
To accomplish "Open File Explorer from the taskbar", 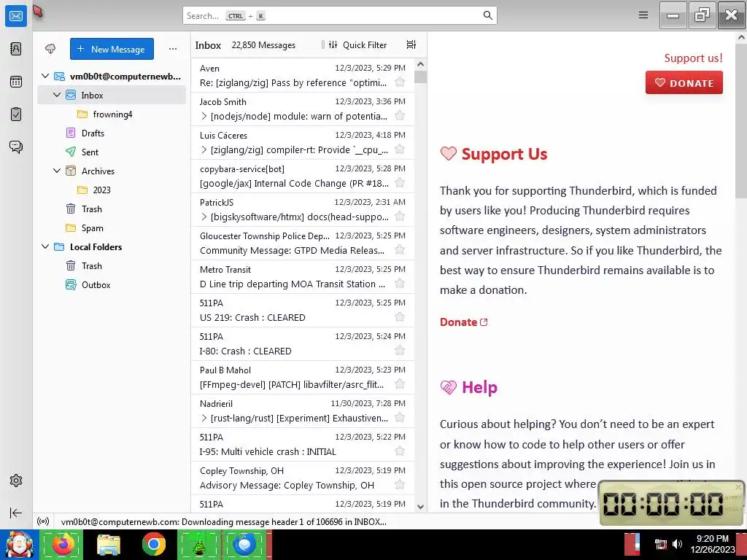I will (109, 544).
